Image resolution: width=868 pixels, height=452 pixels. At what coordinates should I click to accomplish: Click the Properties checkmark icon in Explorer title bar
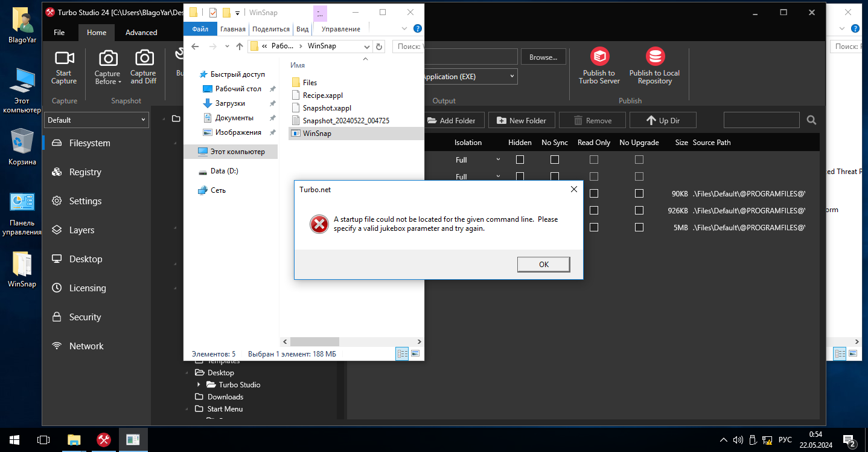212,13
